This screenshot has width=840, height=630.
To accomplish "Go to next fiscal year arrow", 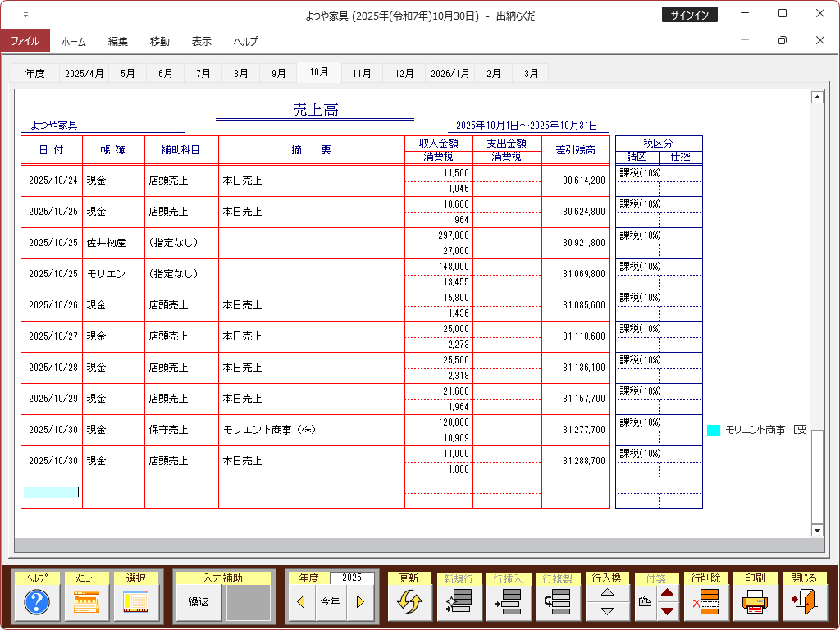I will 359,602.
